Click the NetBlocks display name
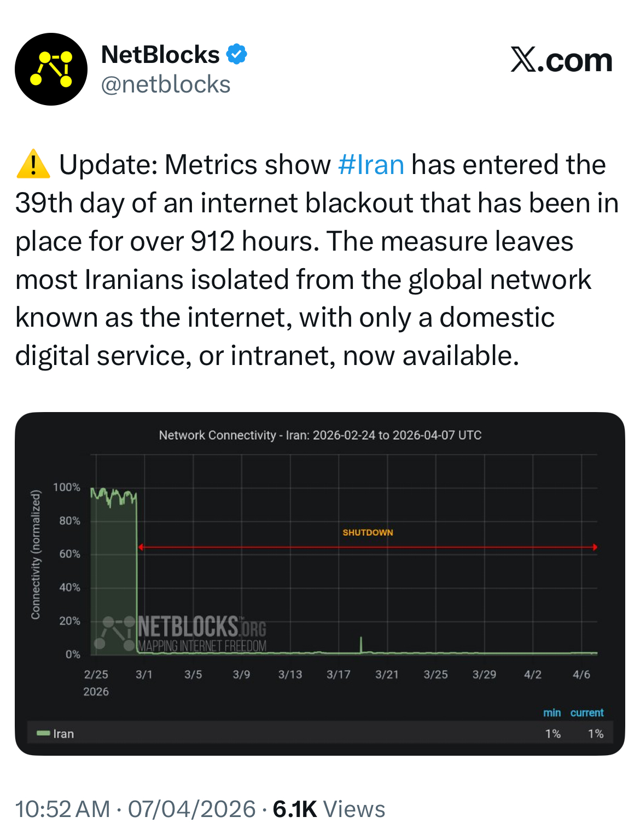This screenshot has height=840, width=640. pyautogui.click(x=160, y=55)
